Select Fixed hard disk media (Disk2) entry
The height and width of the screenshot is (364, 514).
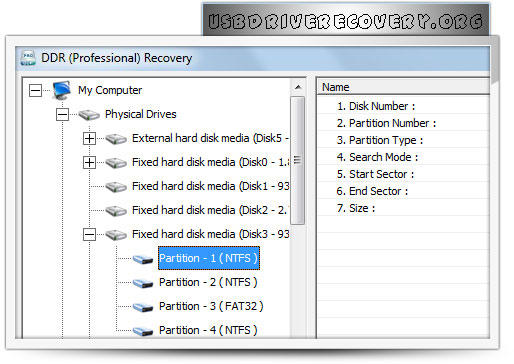[x=210, y=210]
